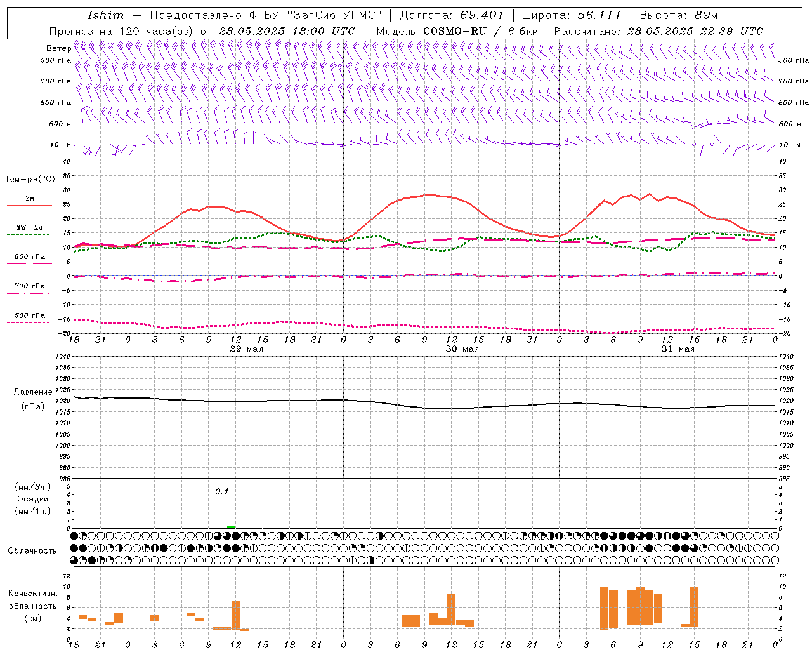Click the "Конвективн." convective cloud label
The image size is (812, 650).
(33, 594)
